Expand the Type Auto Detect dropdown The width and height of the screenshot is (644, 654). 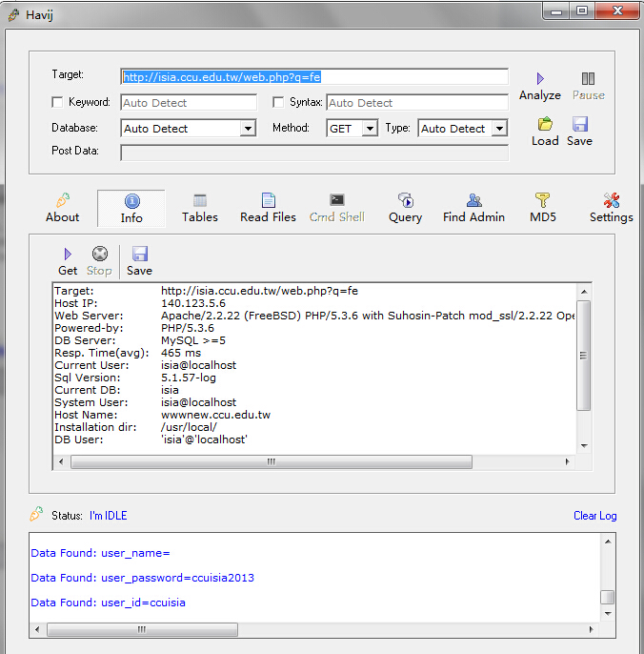[499, 129]
